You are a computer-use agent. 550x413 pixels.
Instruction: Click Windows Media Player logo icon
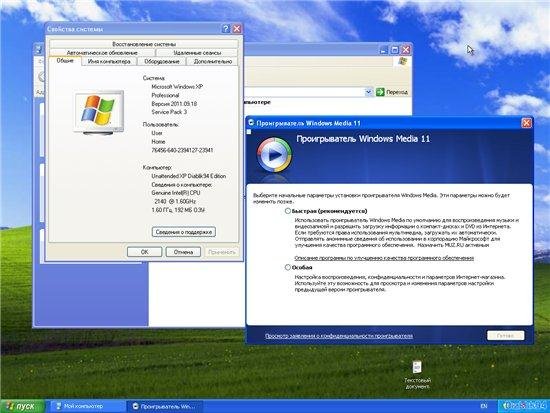[x=274, y=155]
